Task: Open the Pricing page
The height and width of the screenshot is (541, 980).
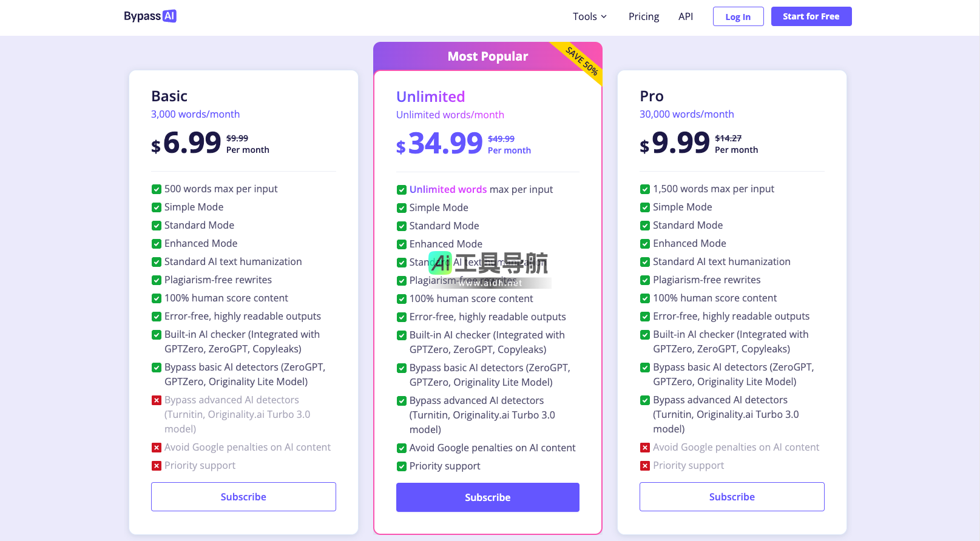Action: [x=644, y=16]
